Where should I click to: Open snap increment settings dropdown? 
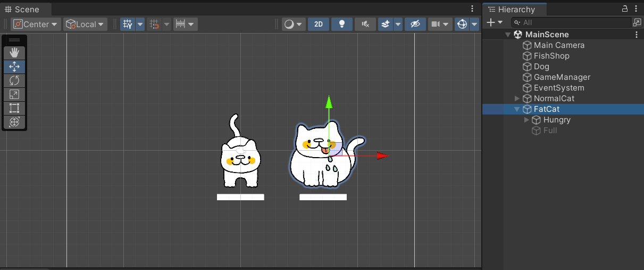coord(186,24)
